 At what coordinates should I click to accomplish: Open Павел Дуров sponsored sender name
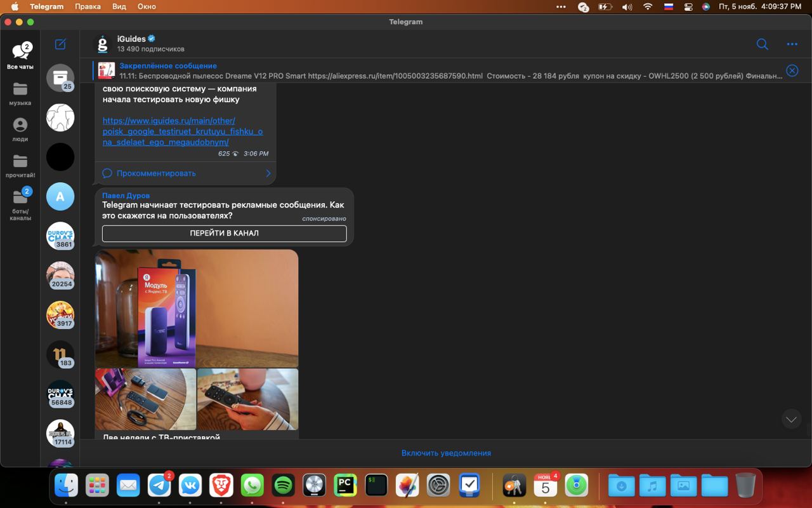126,196
